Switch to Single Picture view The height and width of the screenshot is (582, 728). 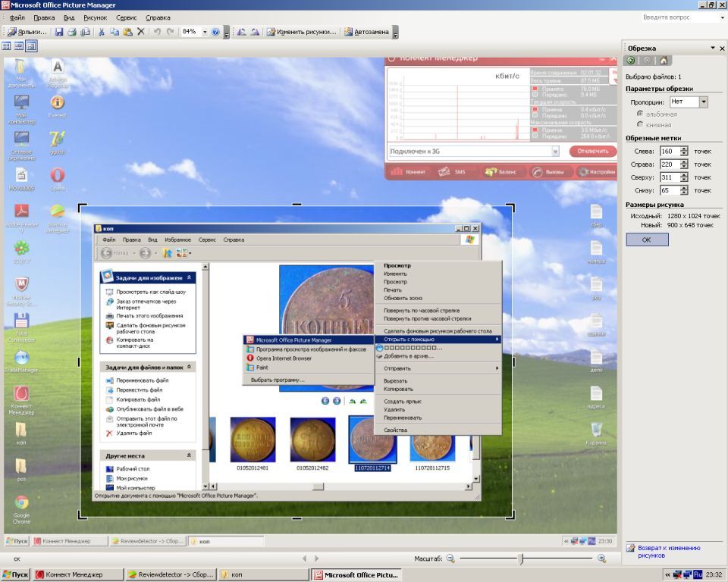coord(31,45)
